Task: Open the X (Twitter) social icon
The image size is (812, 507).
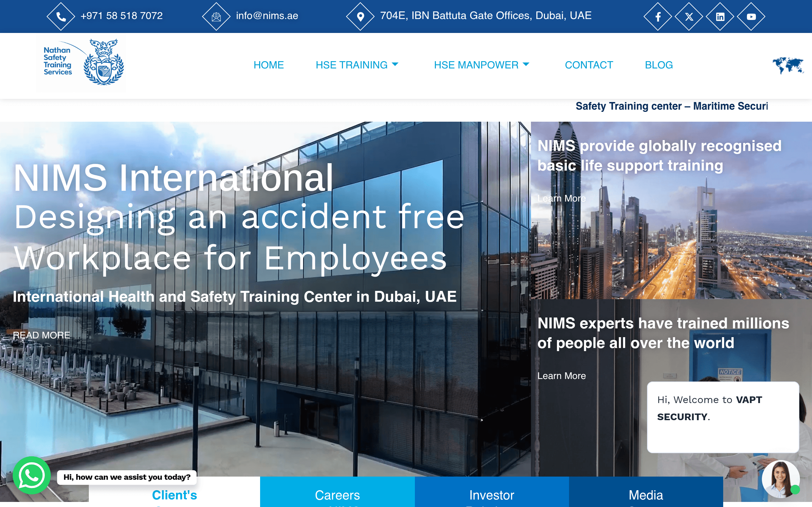Action: 689,16
